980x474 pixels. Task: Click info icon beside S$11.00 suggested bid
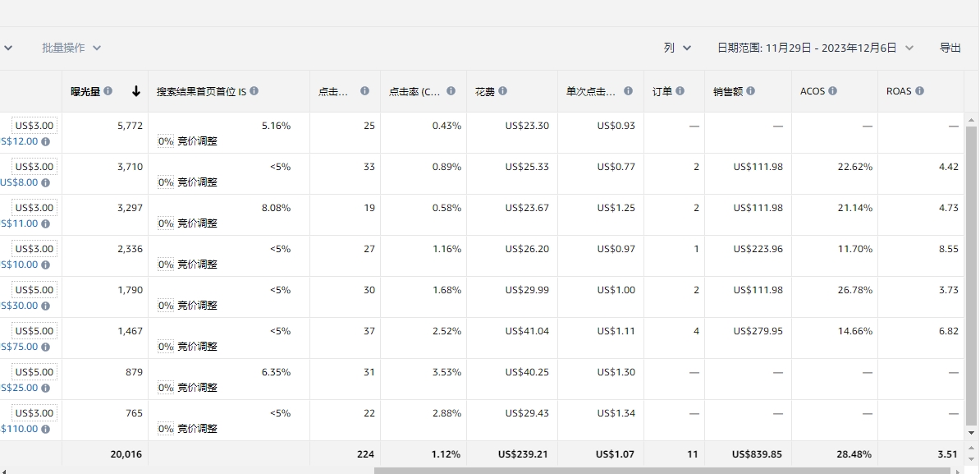point(46,224)
